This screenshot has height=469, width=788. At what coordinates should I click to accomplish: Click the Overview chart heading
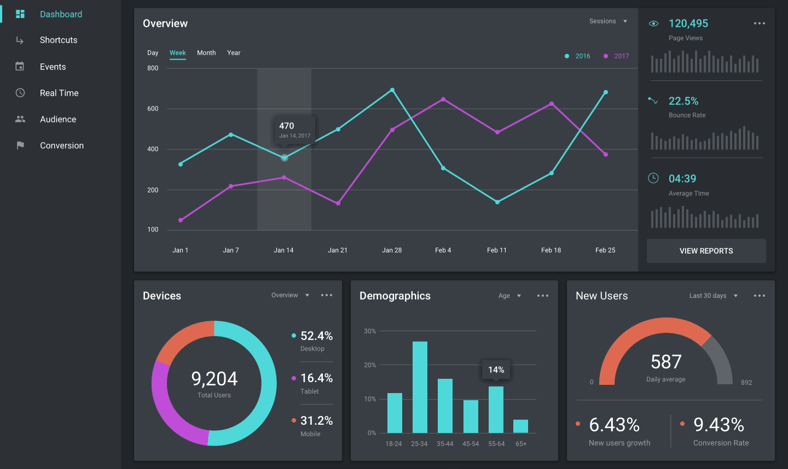point(165,24)
